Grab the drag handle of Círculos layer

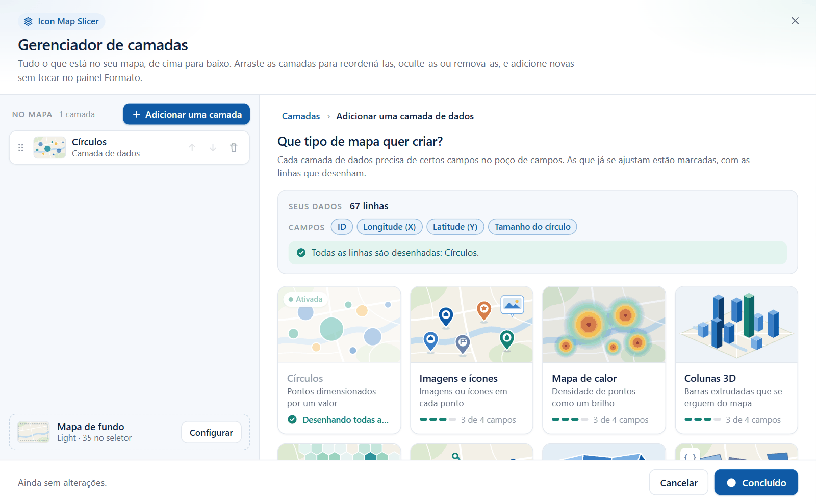(x=21, y=148)
